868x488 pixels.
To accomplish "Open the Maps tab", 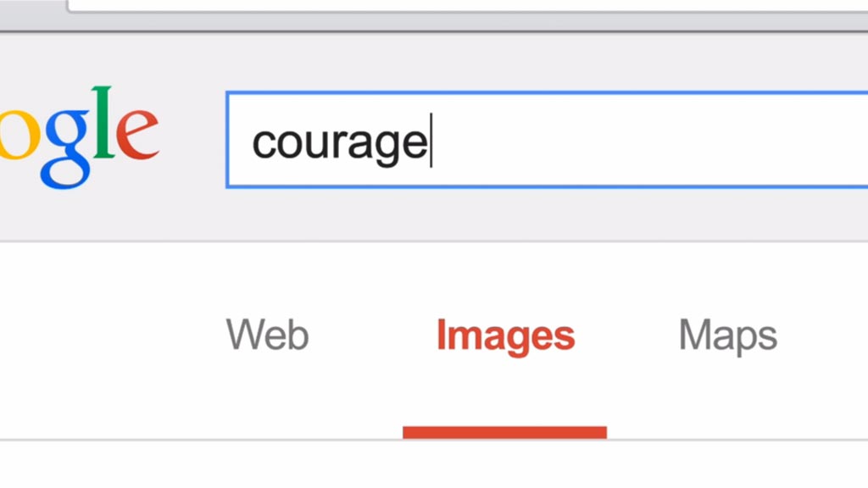I will pyautogui.click(x=728, y=335).
